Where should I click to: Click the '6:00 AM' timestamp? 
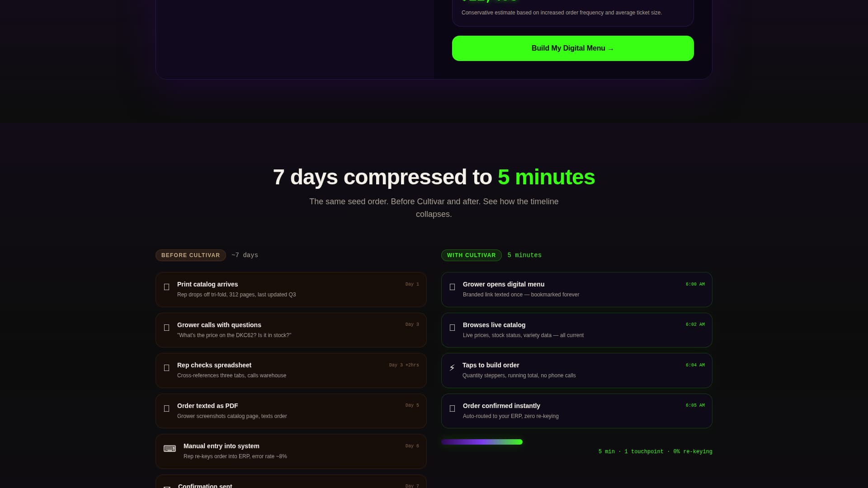(695, 284)
